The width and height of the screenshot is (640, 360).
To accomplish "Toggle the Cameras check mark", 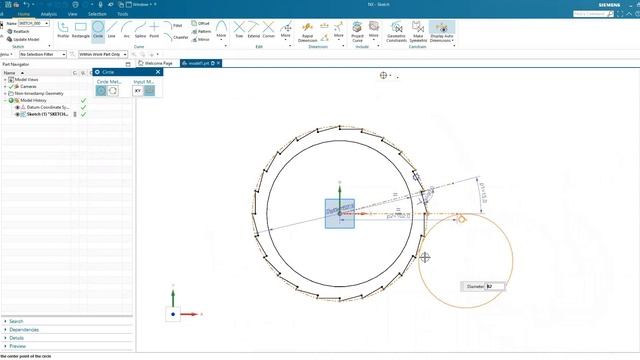I will click(11, 87).
